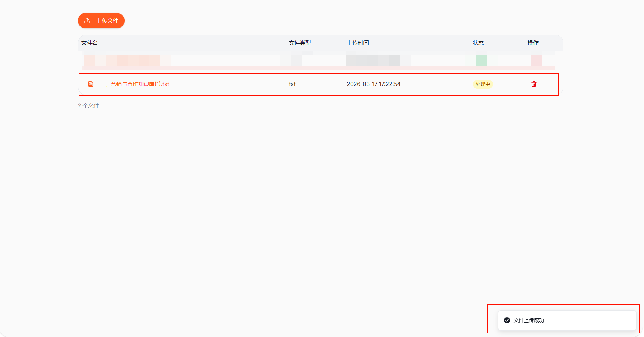Image resolution: width=644 pixels, height=337 pixels.
Task: Click the 上传时间 column header
Action: [358, 43]
